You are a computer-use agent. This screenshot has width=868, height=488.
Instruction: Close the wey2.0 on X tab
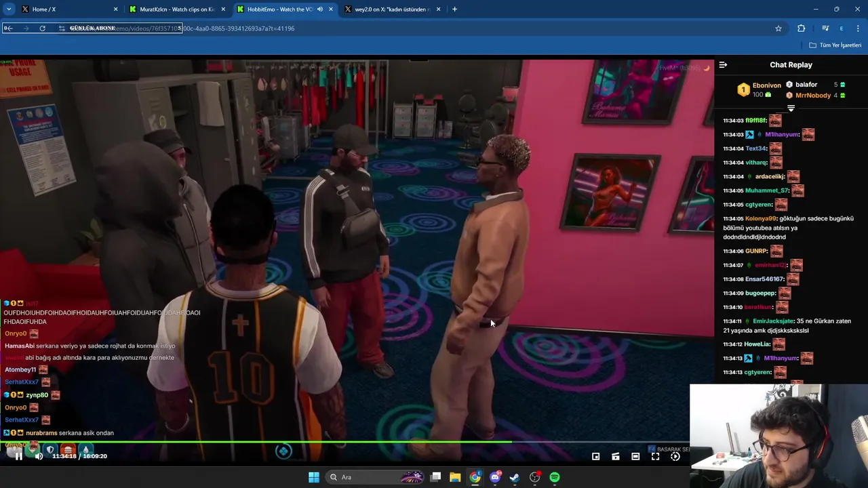point(439,9)
